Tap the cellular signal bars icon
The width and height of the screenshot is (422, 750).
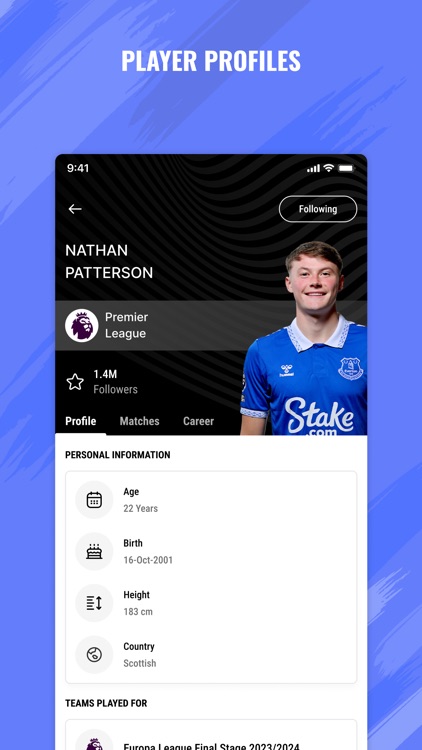pyautogui.click(x=313, y=168)
